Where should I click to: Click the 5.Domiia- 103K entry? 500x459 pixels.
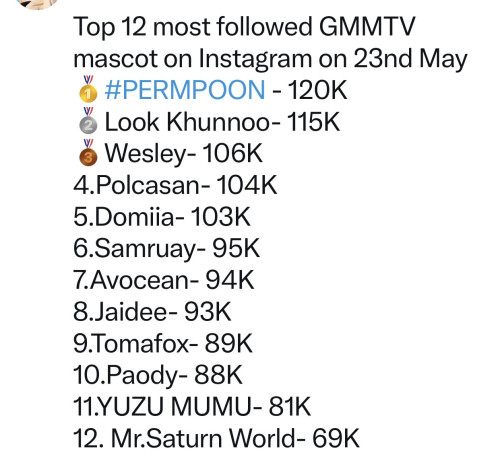162,217
